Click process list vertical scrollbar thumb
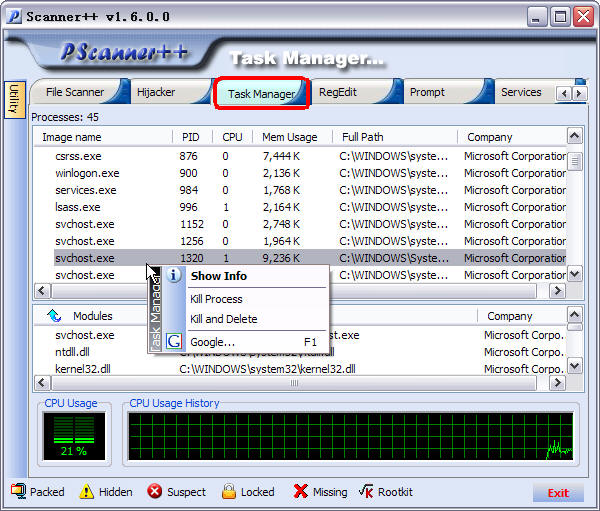This screenshot has width=600, height=511. 575,161
